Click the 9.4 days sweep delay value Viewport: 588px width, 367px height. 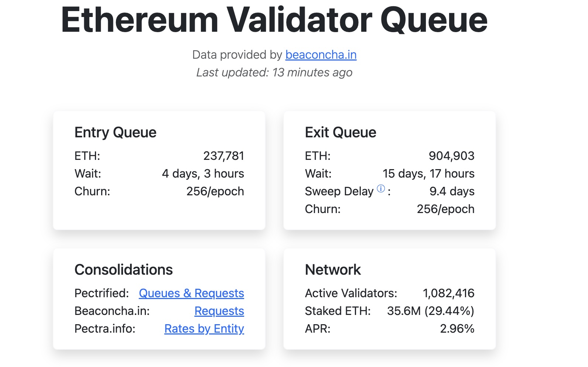[x=452, y=191]
